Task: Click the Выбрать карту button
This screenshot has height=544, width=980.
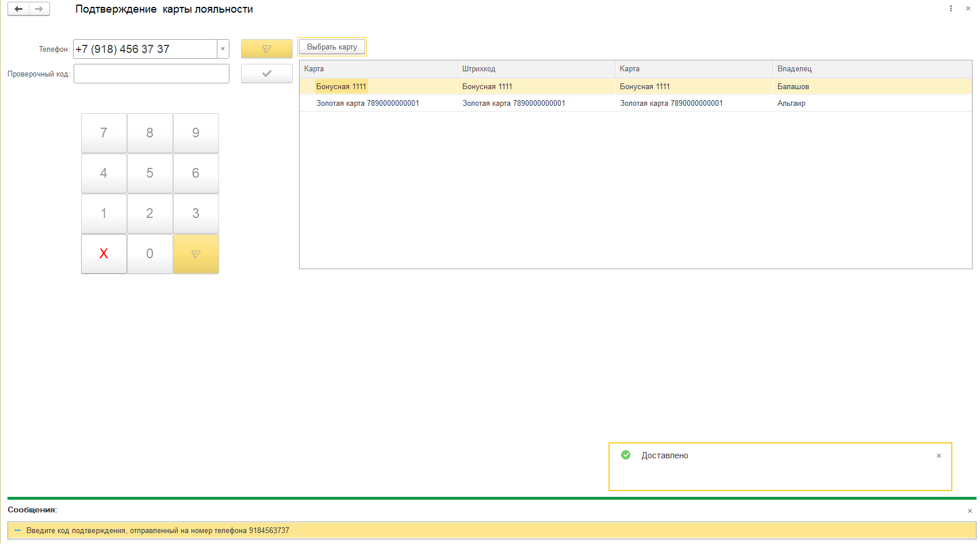Action: pyautogui.click(x=332, y=47)
